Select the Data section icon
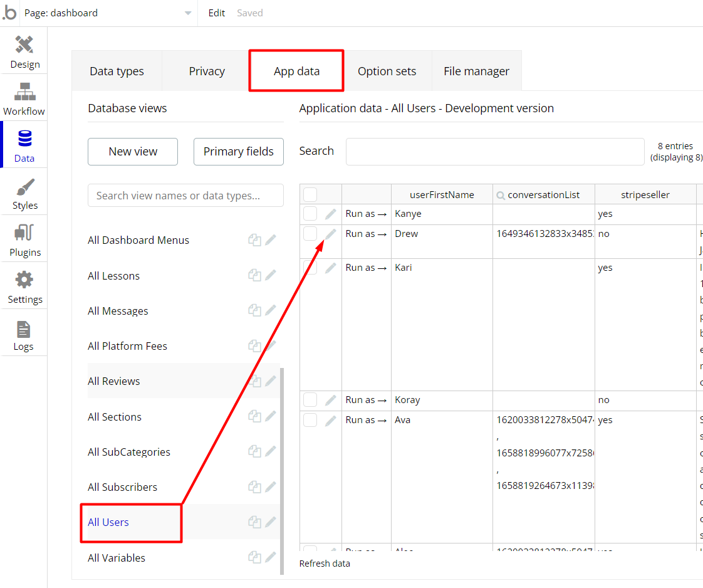This screenshot has height=588, width=703. pyautogui.click(x=24, y=139)
